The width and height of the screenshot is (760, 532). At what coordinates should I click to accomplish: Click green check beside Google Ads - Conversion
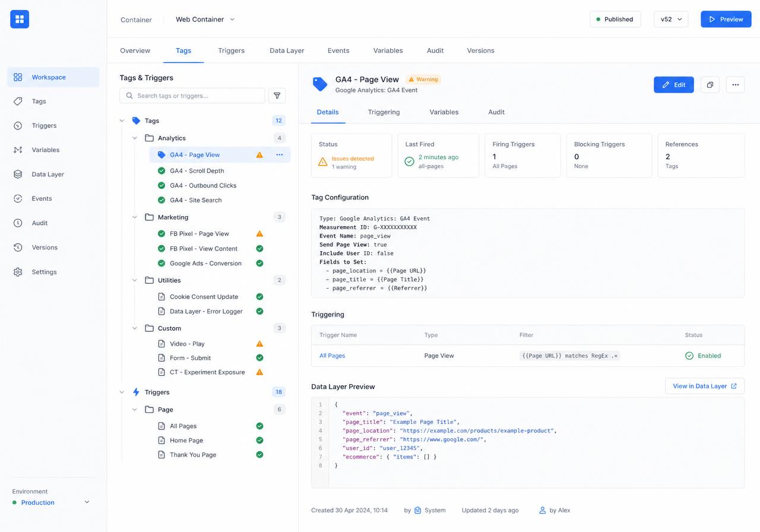tap(259, 264)
